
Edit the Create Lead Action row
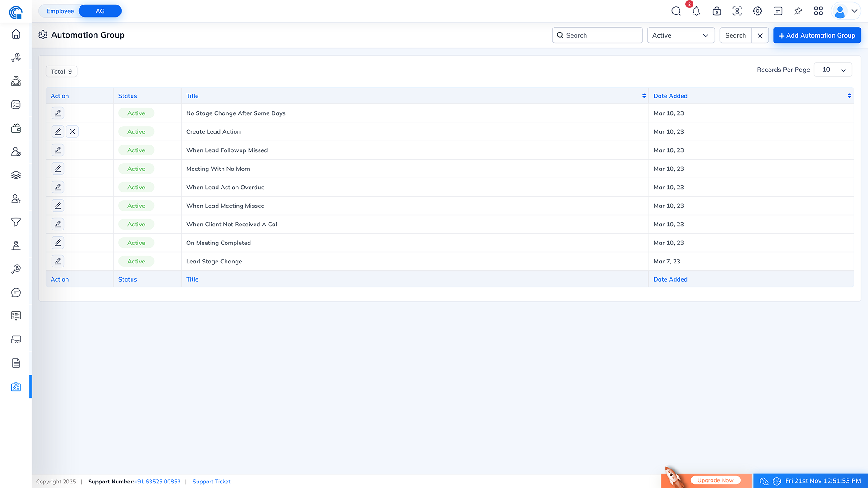pos(58,131)
